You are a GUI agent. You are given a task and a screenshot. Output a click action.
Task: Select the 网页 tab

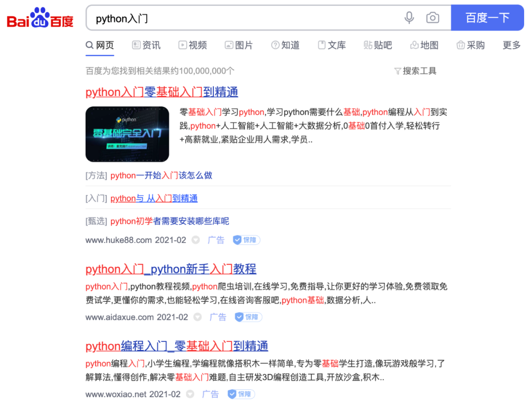[100, 45]
